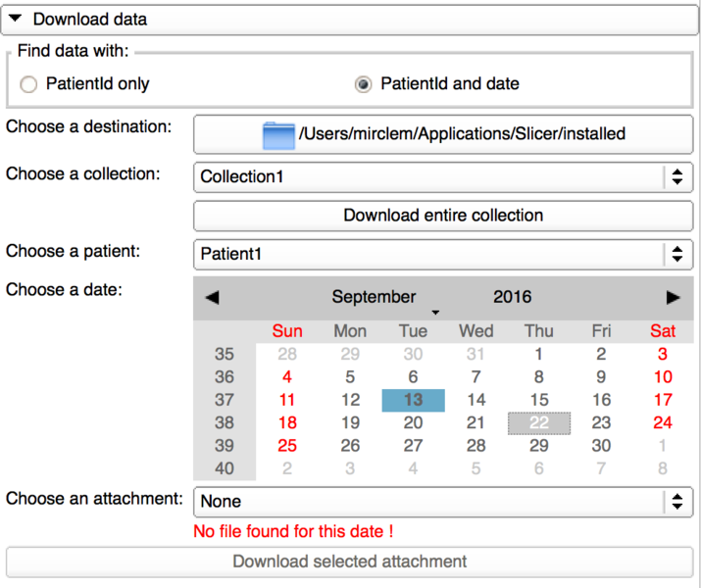This screenshot has width=701, height=588.
Task: Select the PatientId and date option
Action: click(x=364, y=84)
